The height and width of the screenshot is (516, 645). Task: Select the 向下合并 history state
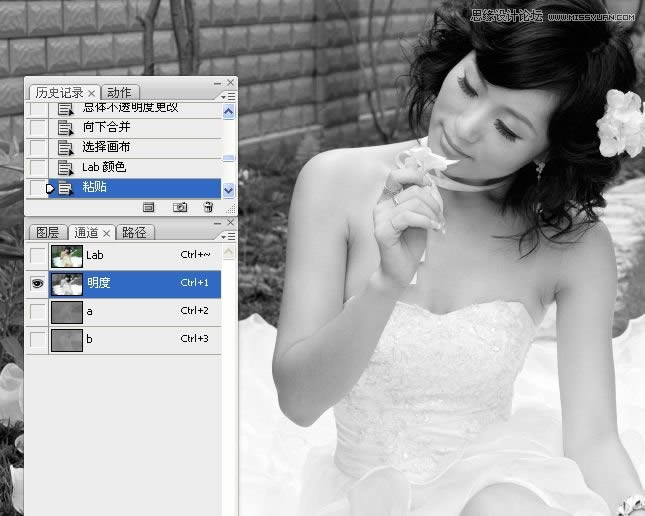106,127
